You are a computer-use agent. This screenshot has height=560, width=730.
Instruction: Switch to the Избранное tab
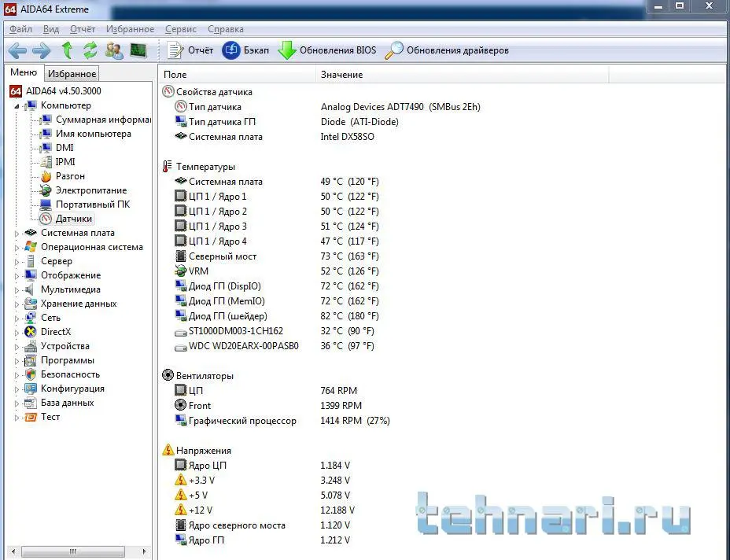(x=72, y=74)
